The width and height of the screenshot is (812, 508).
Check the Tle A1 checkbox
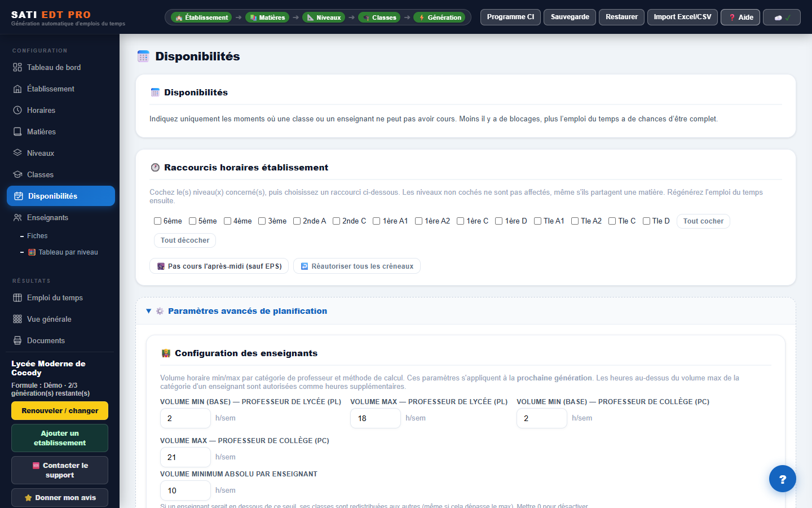click(x=538, y=221)
